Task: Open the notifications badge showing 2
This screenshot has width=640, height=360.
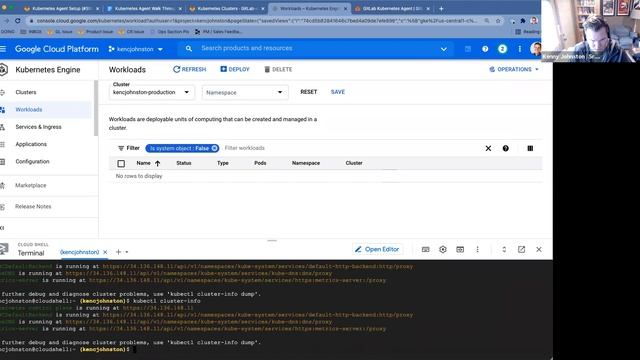Action: [502, 49]
